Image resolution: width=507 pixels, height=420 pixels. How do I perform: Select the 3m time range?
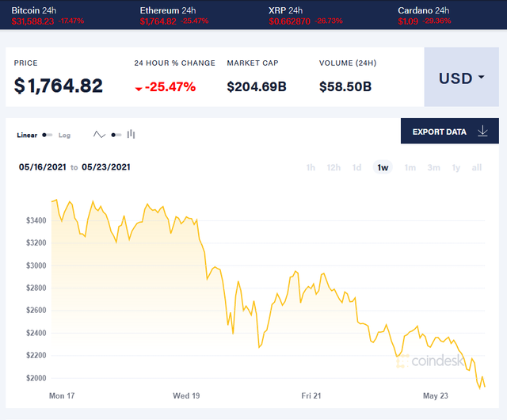point(433,168)
